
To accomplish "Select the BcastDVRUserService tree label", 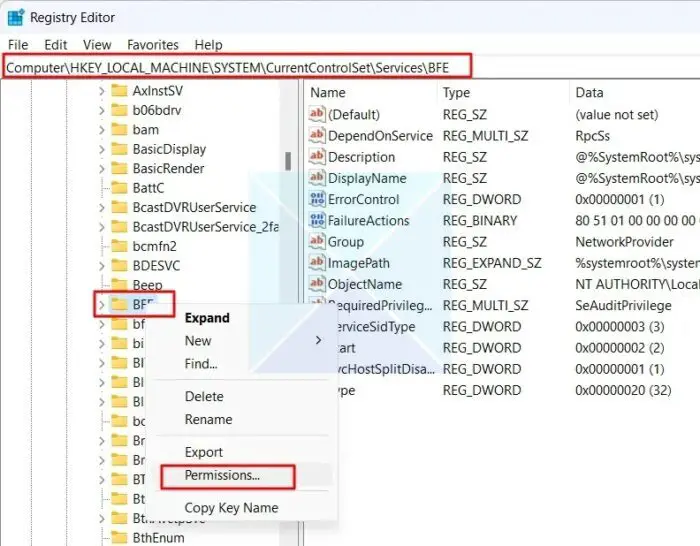I will tap(194, 208).
